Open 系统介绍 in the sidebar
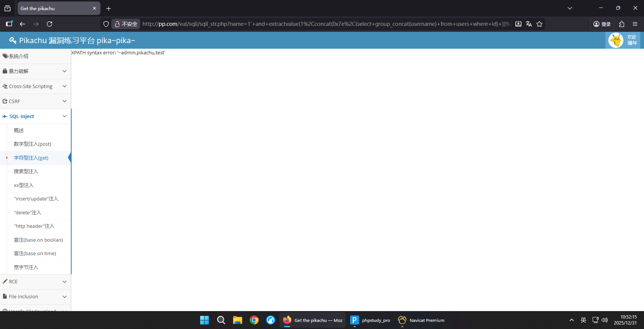644x329 pixels. point(35,56)
